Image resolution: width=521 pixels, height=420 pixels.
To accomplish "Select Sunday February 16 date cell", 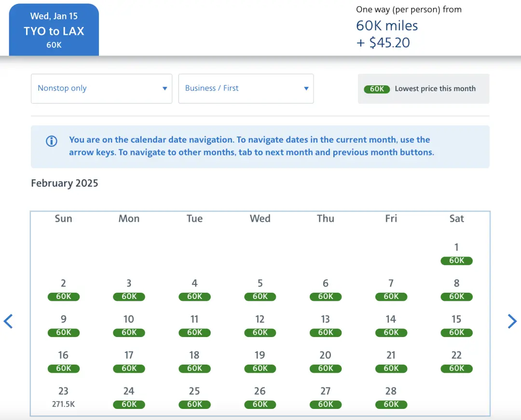I will coord(63,361).
